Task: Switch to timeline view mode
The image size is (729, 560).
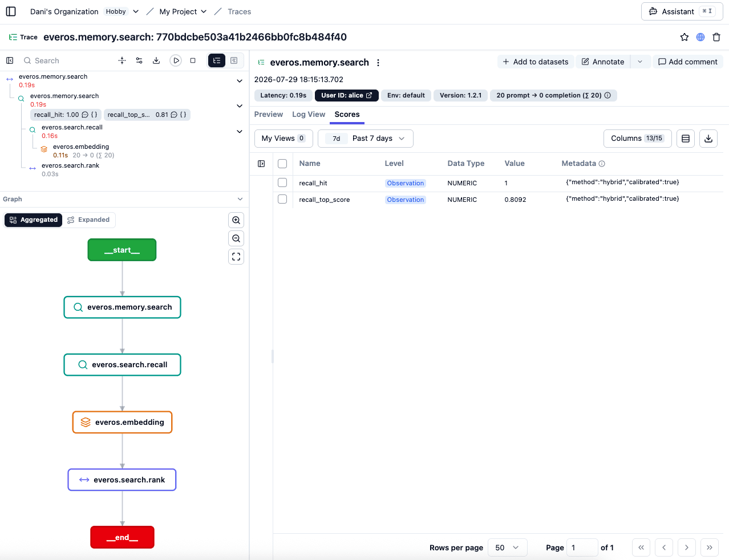Action: [x=234, y=60]
